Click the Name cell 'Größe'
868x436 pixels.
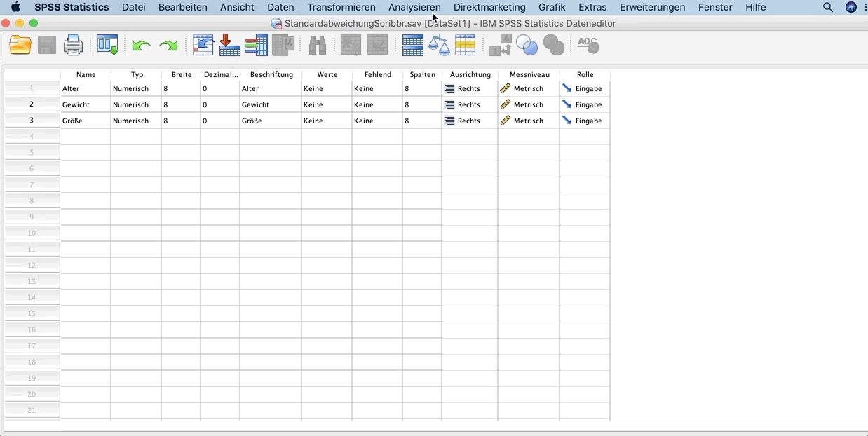click(x=86, y=121)
